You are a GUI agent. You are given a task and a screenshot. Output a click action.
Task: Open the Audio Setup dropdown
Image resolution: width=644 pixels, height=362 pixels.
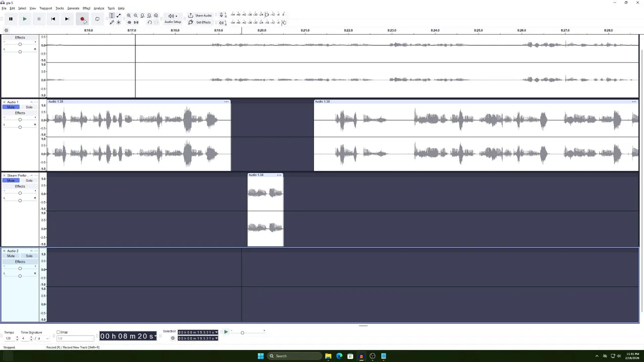tap(173, 19)
